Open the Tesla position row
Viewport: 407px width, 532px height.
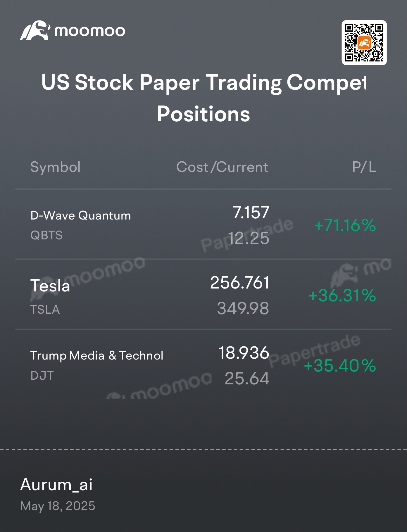pyautogui.click(x=203, y=294)
